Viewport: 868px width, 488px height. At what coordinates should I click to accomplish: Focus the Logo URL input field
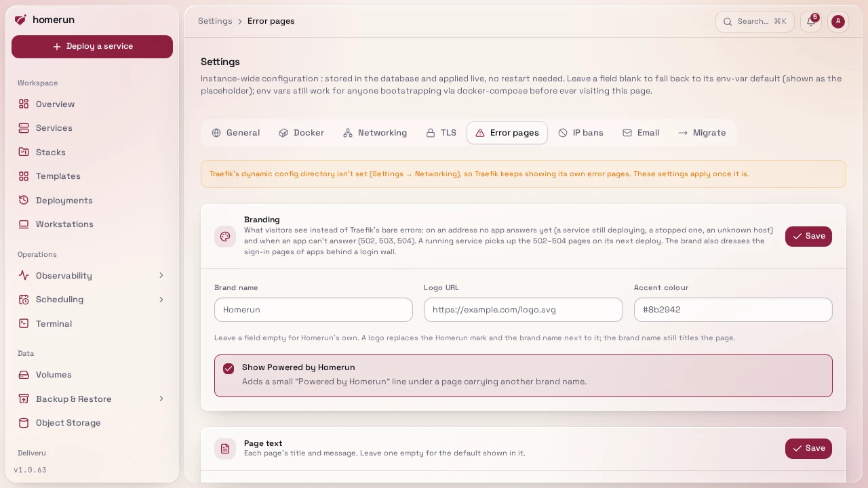[524, 310]
